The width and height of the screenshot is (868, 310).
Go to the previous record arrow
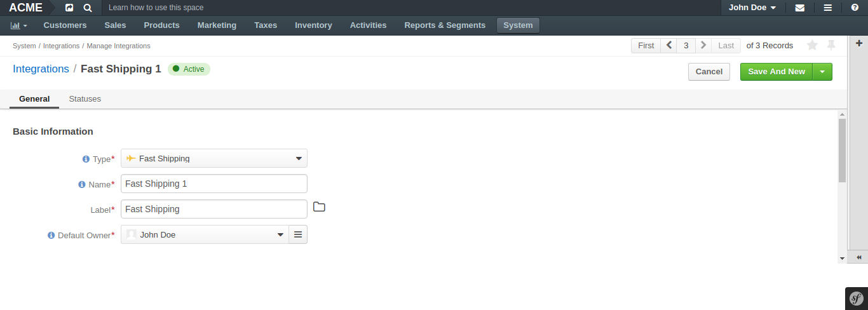pos(669,45)
